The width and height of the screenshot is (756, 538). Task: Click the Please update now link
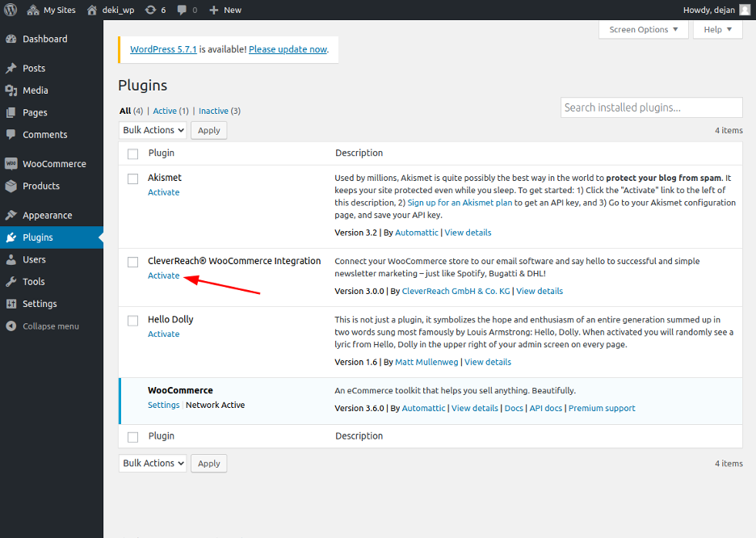point(288,49)
